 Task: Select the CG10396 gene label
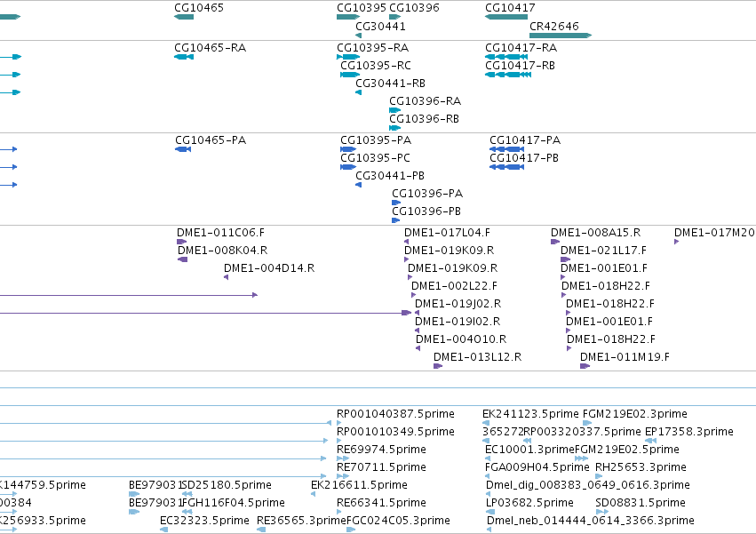tap(414, 8)
